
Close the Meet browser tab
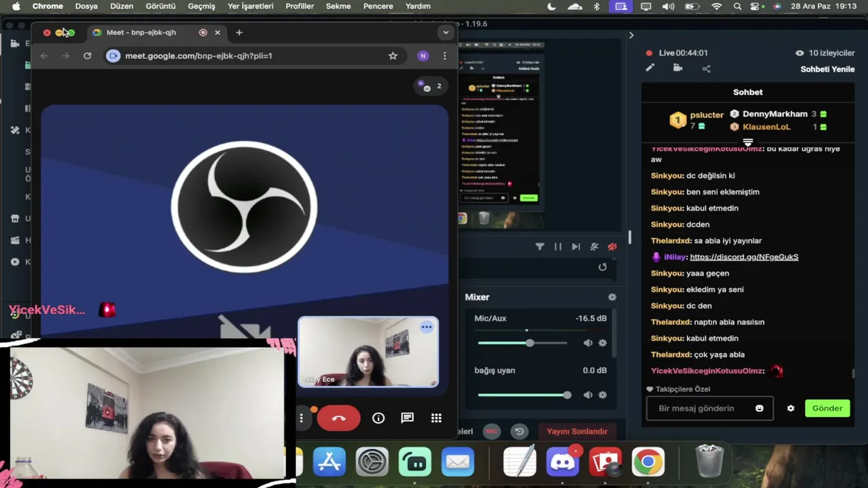point(217,33)
